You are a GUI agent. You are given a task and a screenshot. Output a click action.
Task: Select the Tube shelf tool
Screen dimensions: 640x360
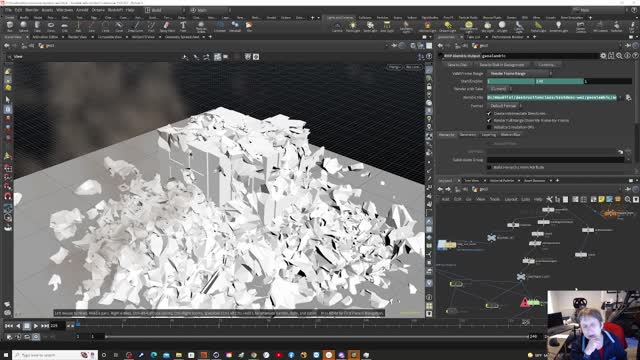tap(37, 27)
